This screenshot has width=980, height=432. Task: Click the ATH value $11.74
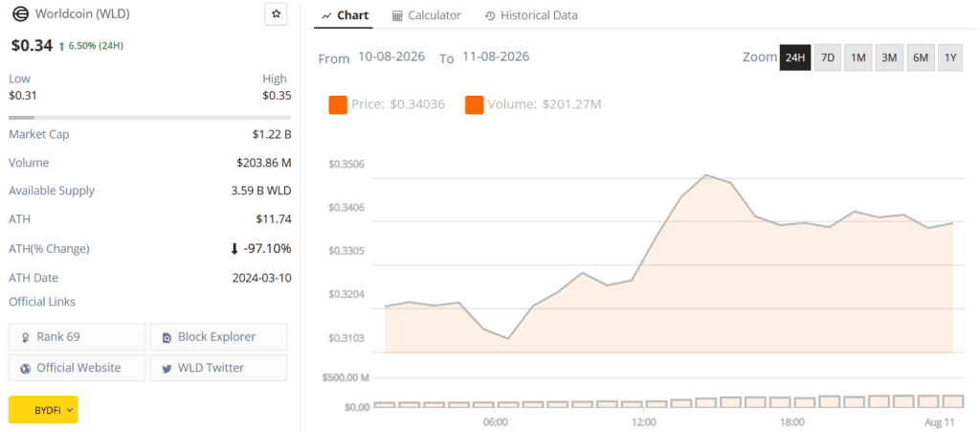click(274, 219)
